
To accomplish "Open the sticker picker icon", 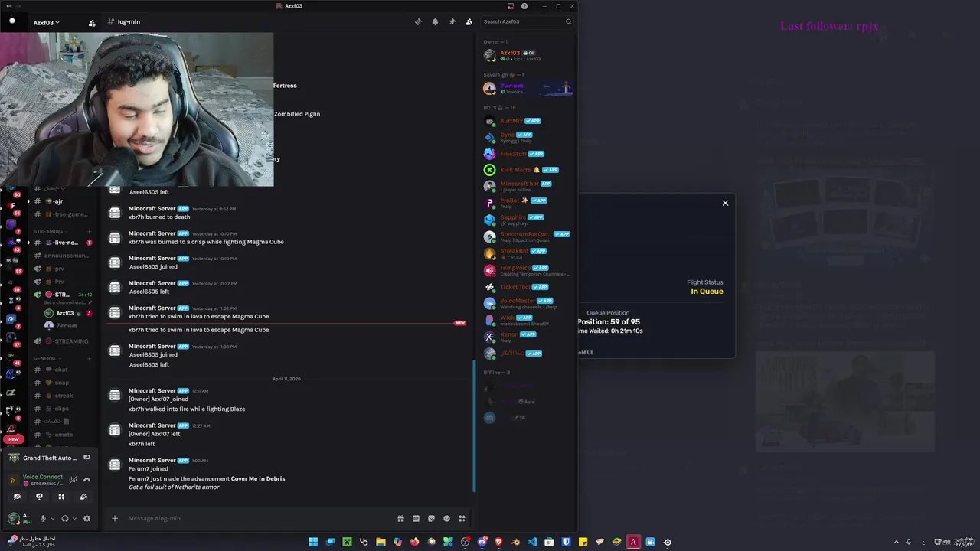I will [431, 518].
